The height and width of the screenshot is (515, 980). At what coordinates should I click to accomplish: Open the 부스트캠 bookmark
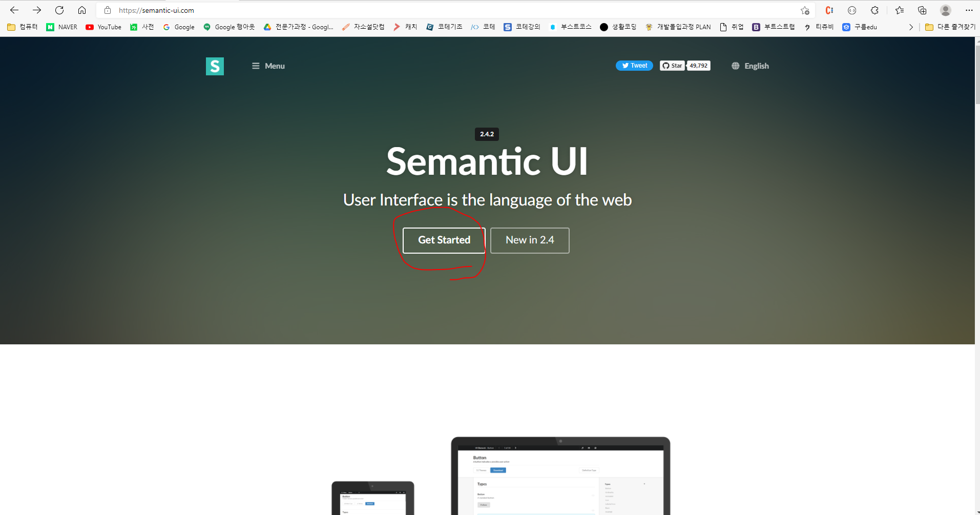pos(774,27)
